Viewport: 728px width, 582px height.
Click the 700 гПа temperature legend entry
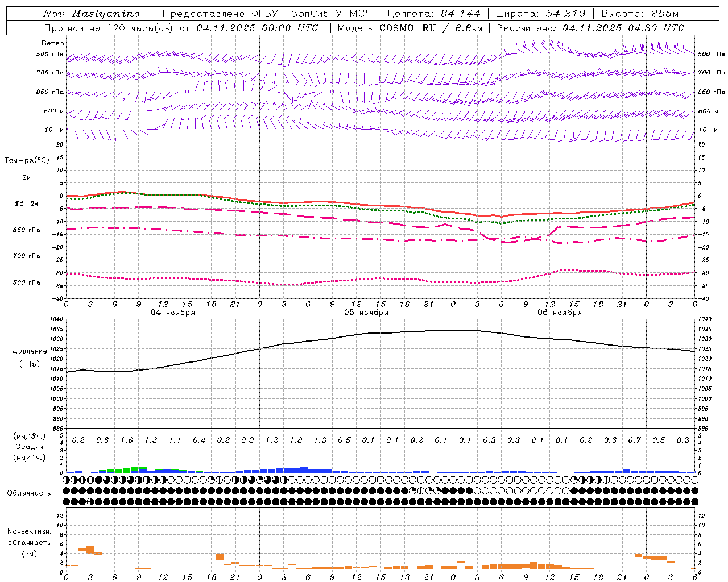(26, 256)
